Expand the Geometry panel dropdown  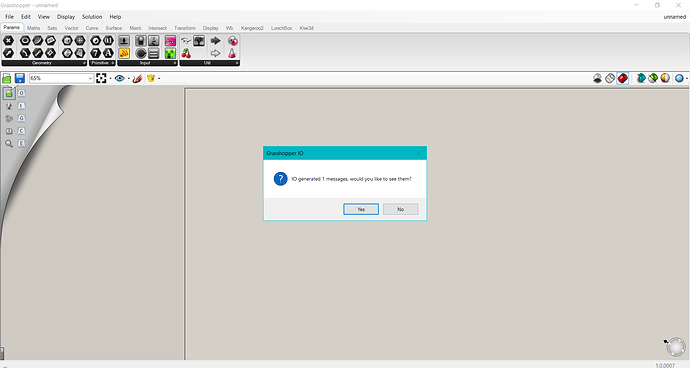[84, 63]
